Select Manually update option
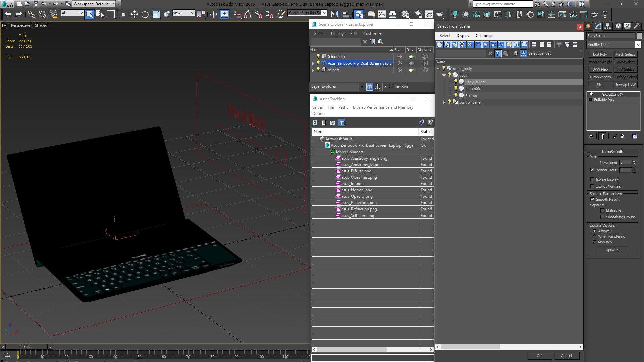 (x=594, y=242)
